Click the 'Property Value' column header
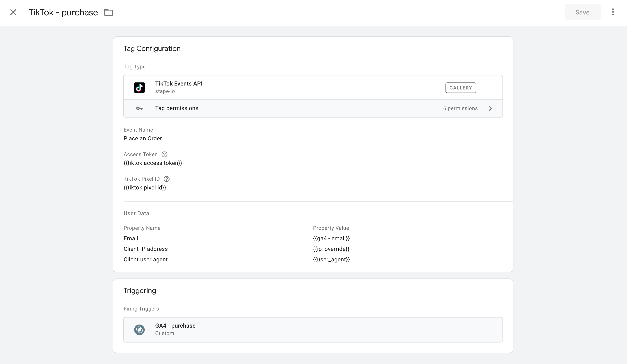Screen dimensions: 627x364 tap(331, 228)
